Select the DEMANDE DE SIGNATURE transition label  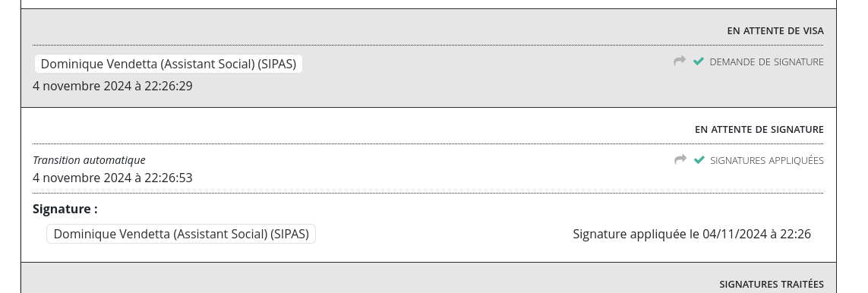(767, 62)
